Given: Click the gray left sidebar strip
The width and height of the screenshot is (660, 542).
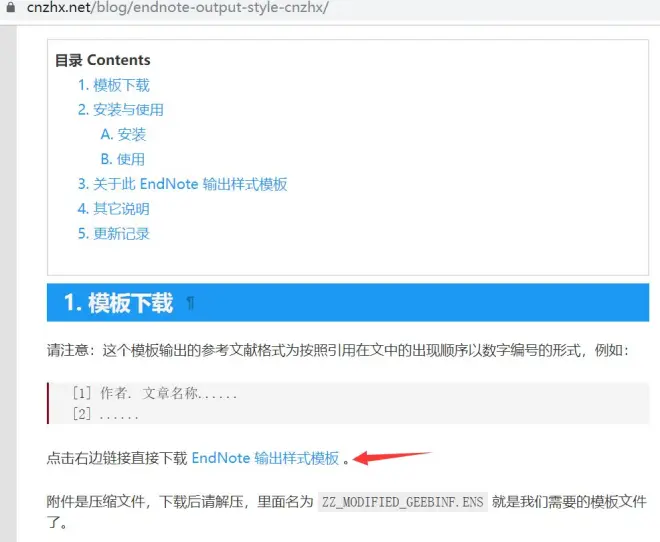Looking at the screenshot, I should 8,284.
